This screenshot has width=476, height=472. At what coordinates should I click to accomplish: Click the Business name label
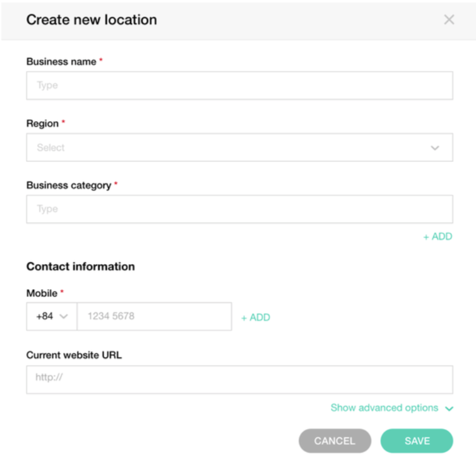click(x=61, y=61)
